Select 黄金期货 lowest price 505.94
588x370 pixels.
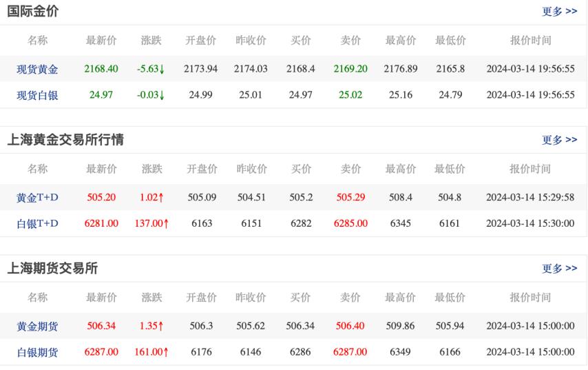tap(450, 326)
